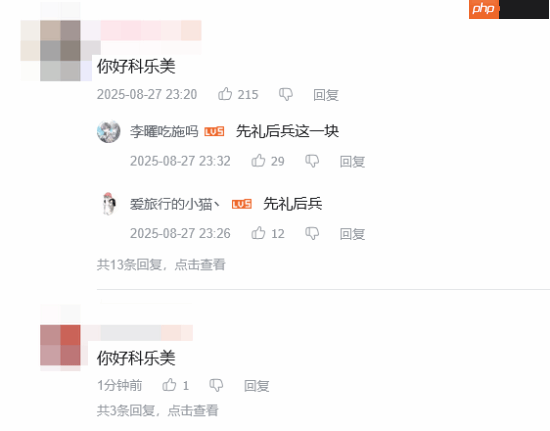Click the LV5 badge next to 李曜吃施吗
Viewport: 550px width, 431px height.
tap(214, 132)
